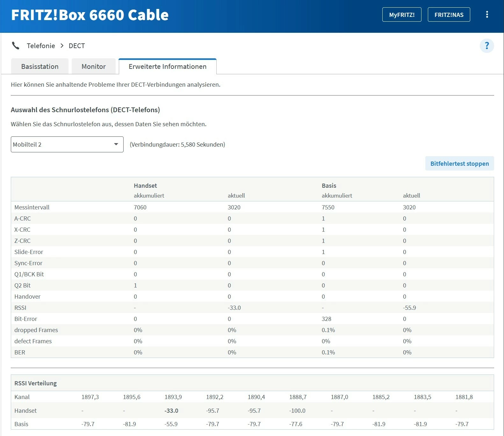Click the bold -33.0 in RSSI Verteilung
The width and height of the screenshot is (504, 436).
click(x=171, y=411)
